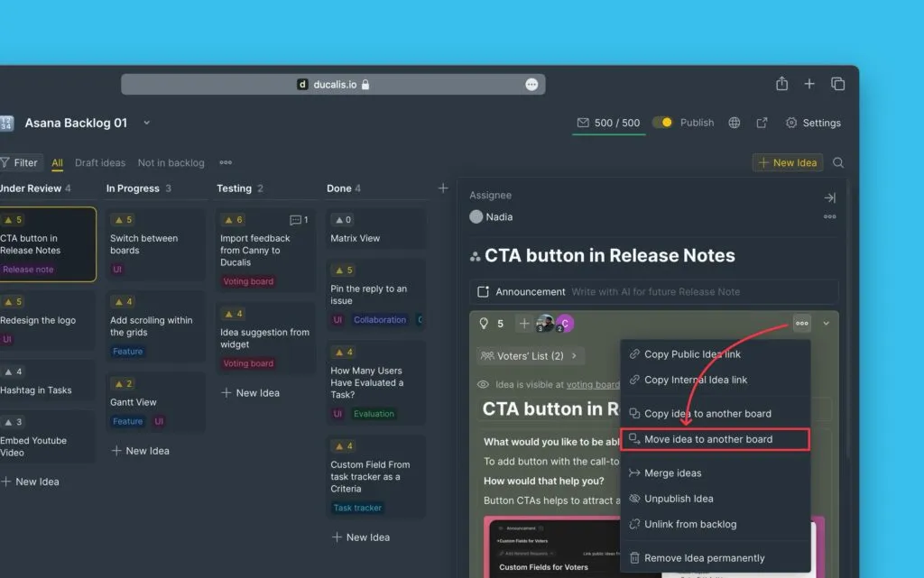Click the open-in-new-window icon beside Settings
The width and height of the screenshot is (924, 578).
(762, 123)
